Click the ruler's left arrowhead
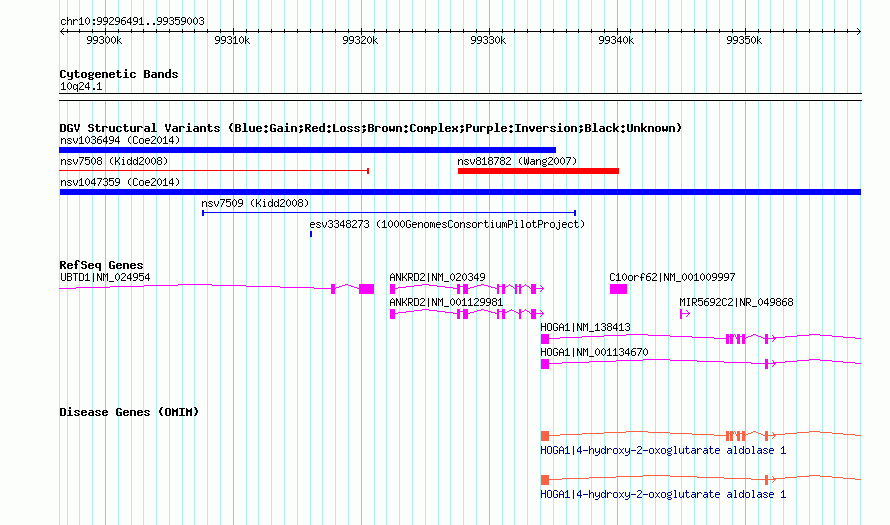 point(62,32)
